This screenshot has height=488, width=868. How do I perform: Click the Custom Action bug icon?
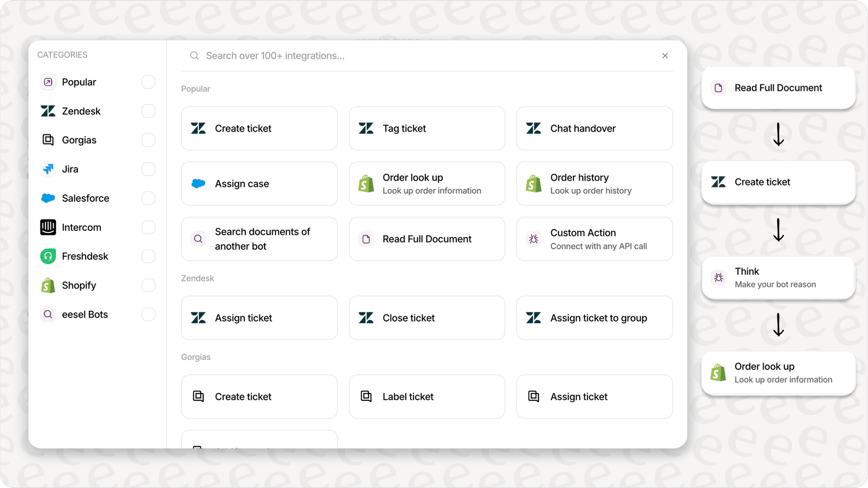[x=534, y=239]
